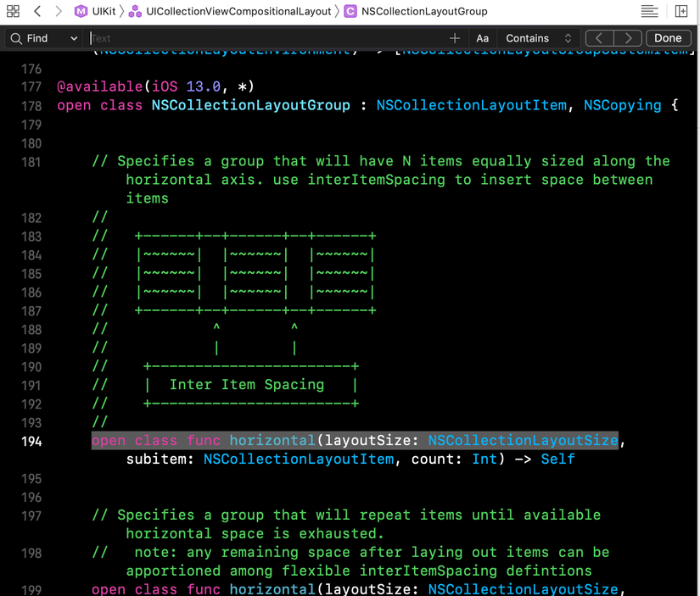Open the Contains match-type dropdown
700x596 pixels.
coord(539,38)
